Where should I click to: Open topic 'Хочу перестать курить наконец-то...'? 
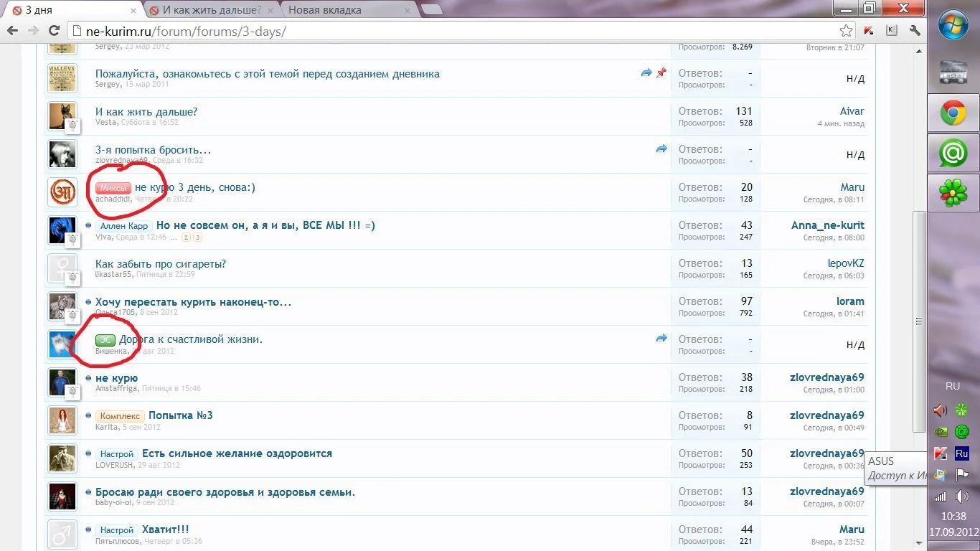[x=194, y=302]
